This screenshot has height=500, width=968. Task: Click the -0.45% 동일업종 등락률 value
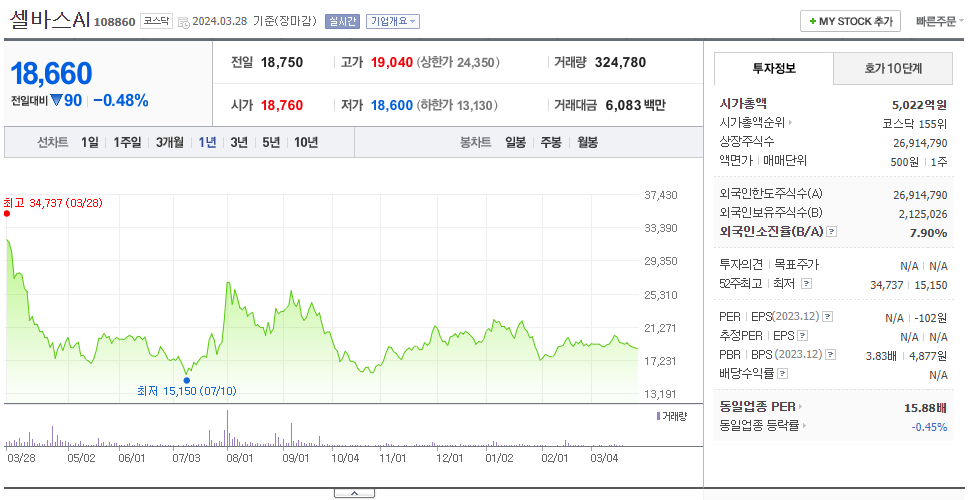coord(929,427)
